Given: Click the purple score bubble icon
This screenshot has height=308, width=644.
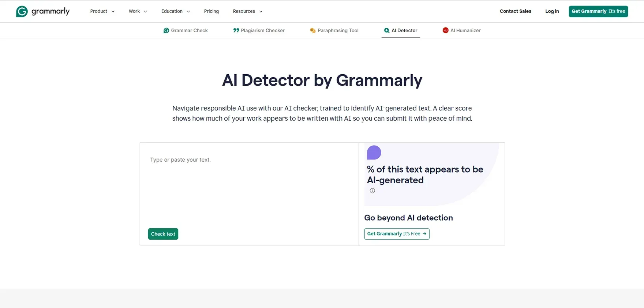Looking at the screenshot, I should pyautogui.click(x=374, y=153).
